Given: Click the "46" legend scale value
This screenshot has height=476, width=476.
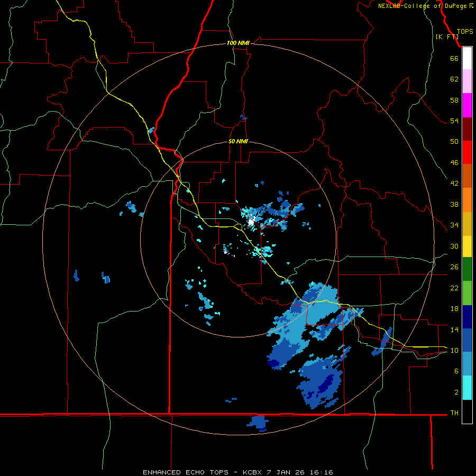Looking at the screenshot, I should click(x=454, y=162).
